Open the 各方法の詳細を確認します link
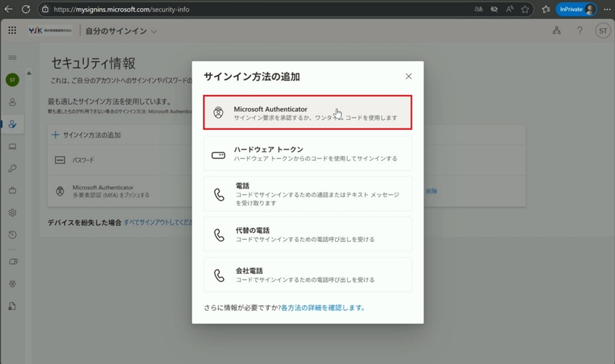 pyautogui.click(x=323, y=308)
